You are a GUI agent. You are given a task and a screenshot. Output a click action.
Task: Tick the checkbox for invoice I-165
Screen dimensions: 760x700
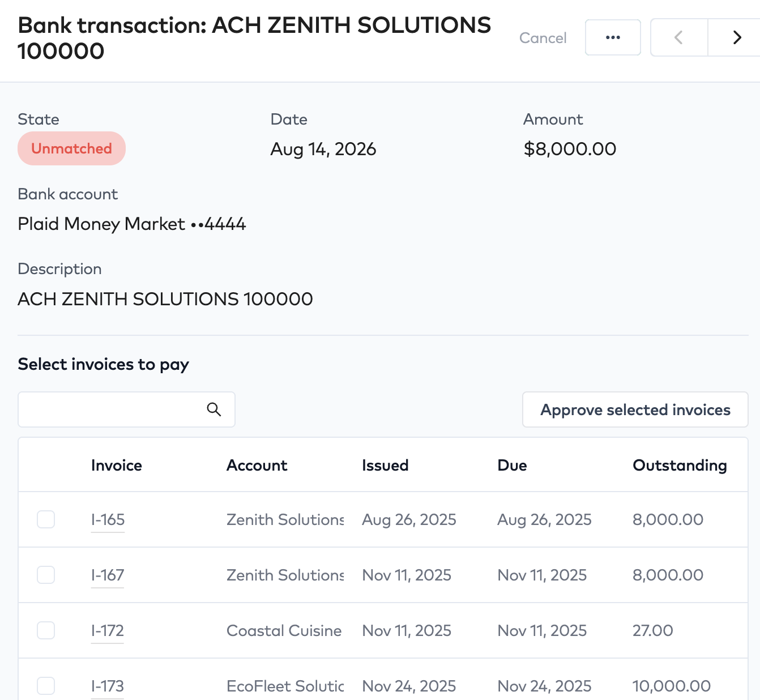coord(46,519)
